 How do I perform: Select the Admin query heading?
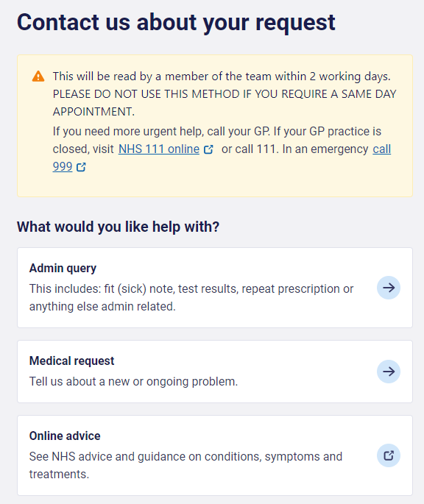point(63,268)
